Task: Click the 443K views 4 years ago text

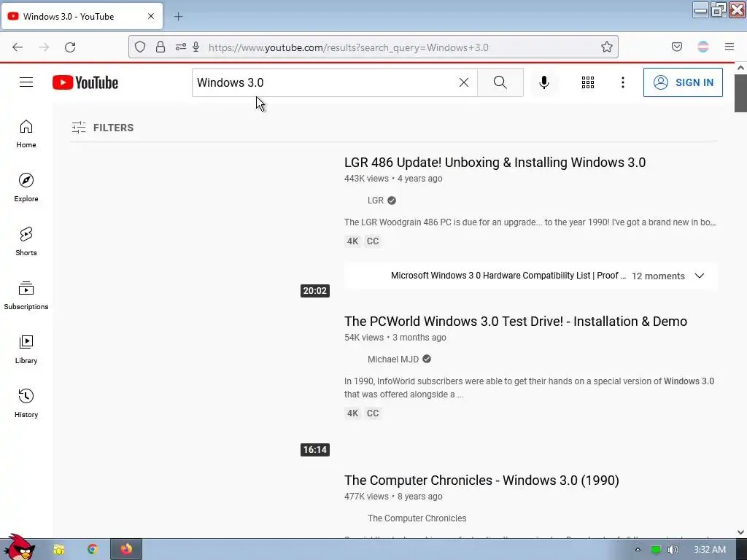Action: point(393,179)
